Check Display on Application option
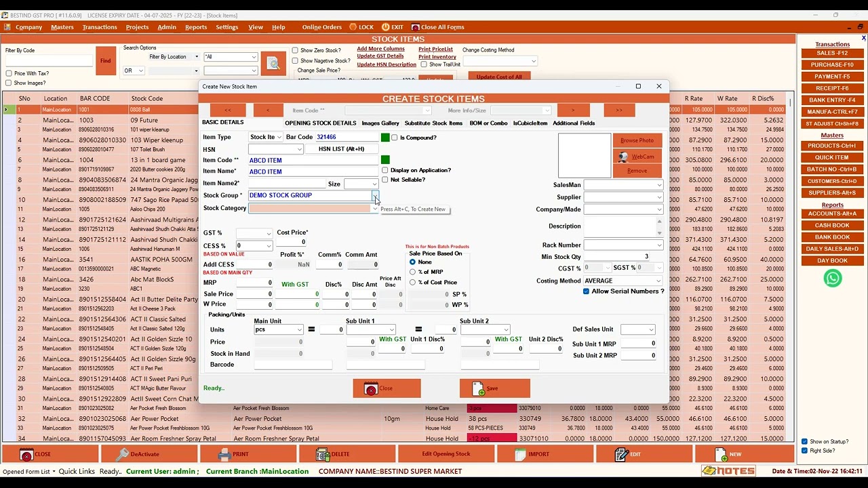This screenshot has height=488, width=868. coord(385,170)
